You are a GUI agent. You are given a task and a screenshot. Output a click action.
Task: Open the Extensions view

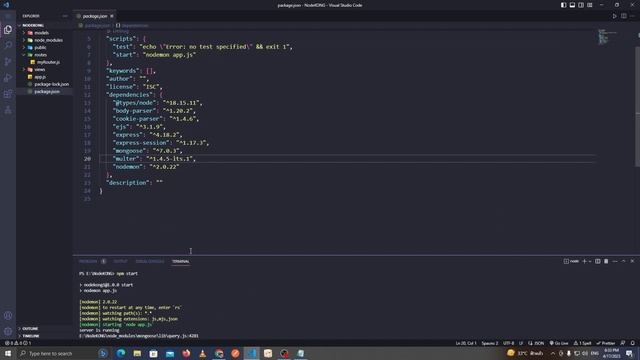point(8,94)
